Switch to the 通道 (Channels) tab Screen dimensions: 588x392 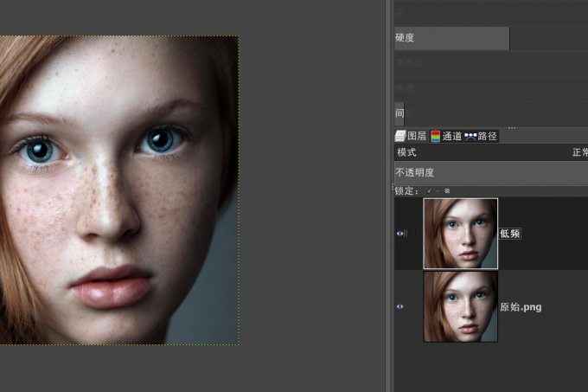[x=446, y=136]
